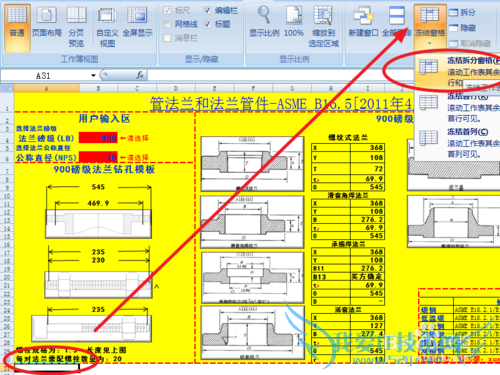
Task: Click the 承插焊法兰 table heading
Action: 348,244
